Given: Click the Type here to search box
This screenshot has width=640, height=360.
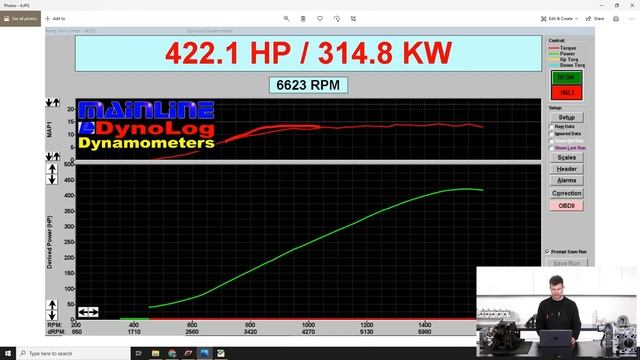Looking at the screenshot, I should coord(73,353).
